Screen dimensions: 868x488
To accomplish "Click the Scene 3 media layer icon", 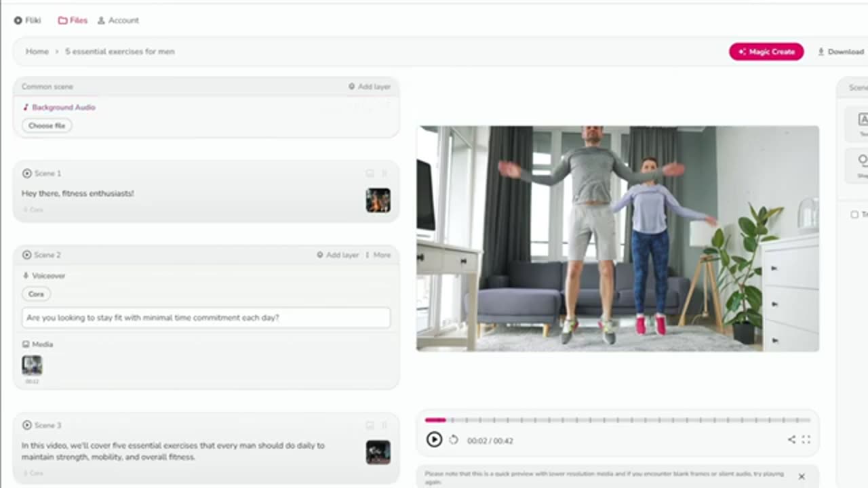I will [x=370, y=425].
